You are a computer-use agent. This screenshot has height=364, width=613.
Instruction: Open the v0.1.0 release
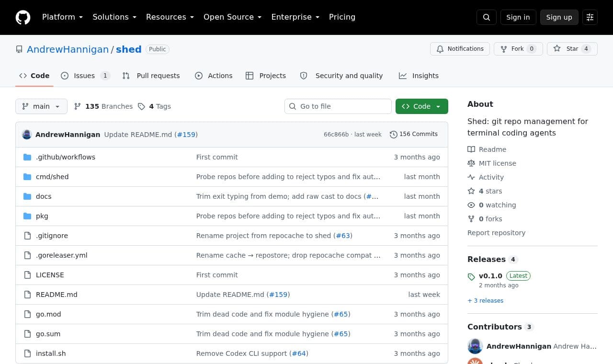click(490, 276)
